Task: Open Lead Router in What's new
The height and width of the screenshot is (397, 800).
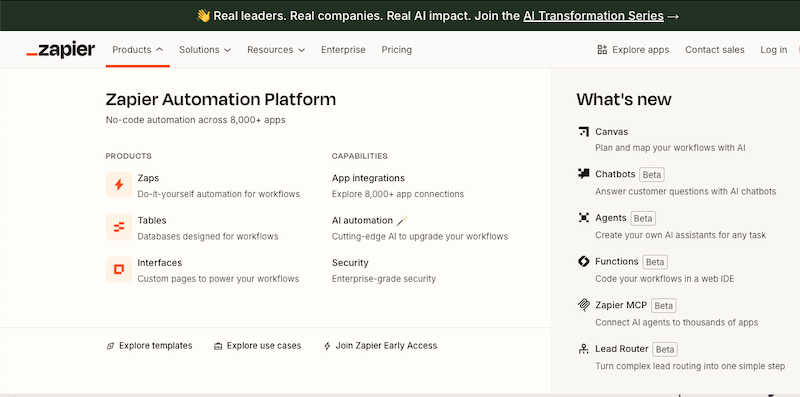Action: pyautogui.click(x=622, y=349)
